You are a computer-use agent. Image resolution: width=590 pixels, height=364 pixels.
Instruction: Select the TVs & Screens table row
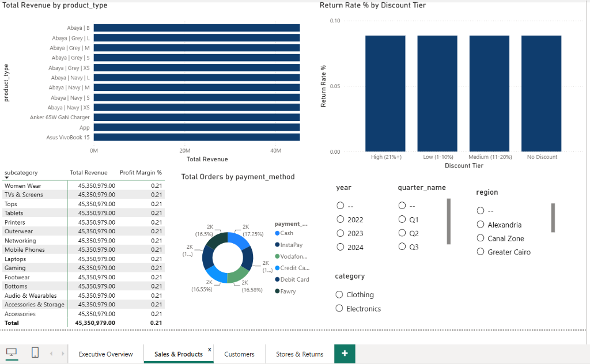[84, 195]
